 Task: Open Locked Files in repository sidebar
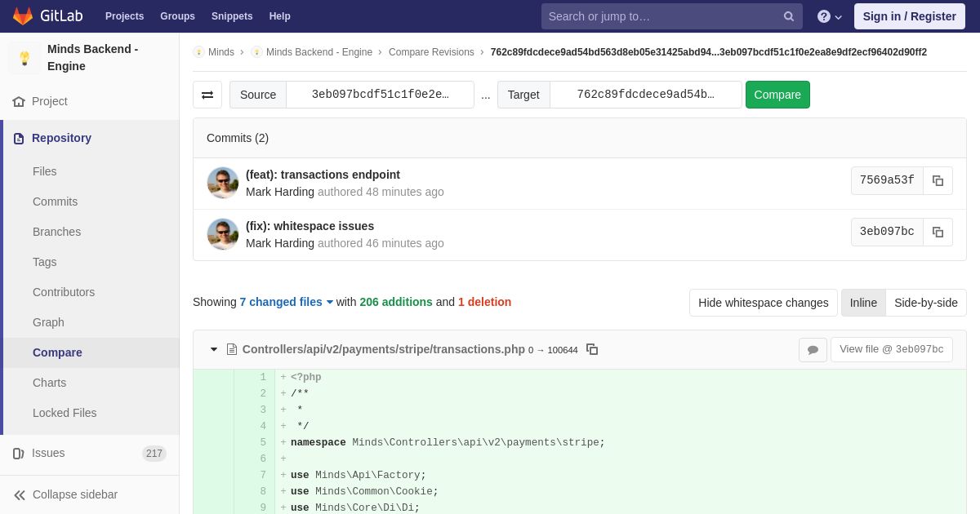(65, 413)
